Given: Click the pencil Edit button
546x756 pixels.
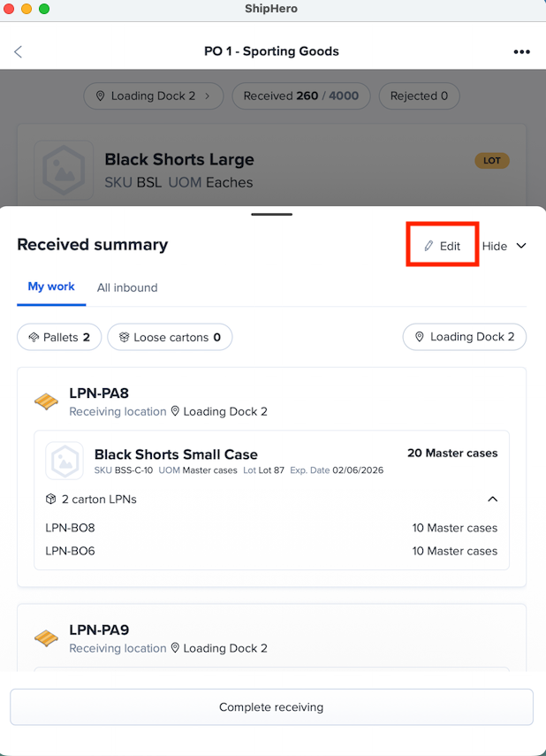Looking at the screenshot, I should pos(443,246).
